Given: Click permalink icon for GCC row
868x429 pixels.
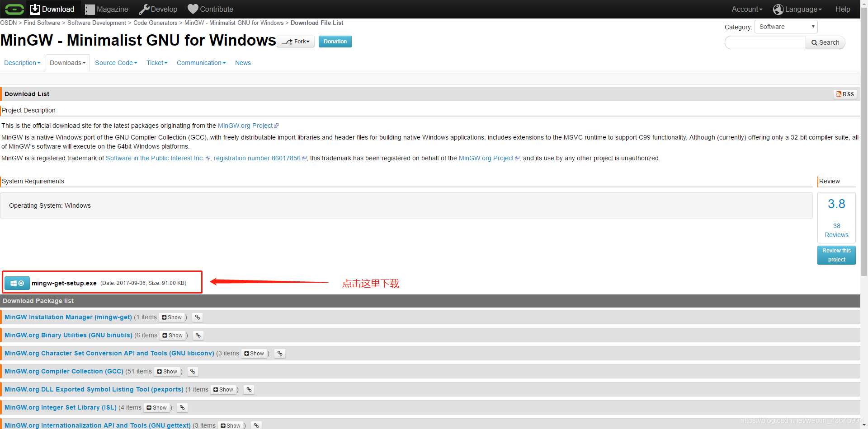Looking at the screenshot, I should click(x=193, y=372).
